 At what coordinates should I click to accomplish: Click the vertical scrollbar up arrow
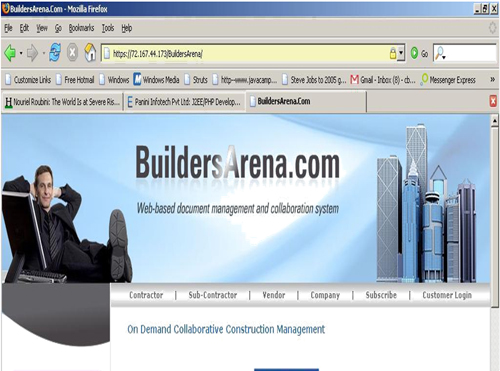click(495, 121)
